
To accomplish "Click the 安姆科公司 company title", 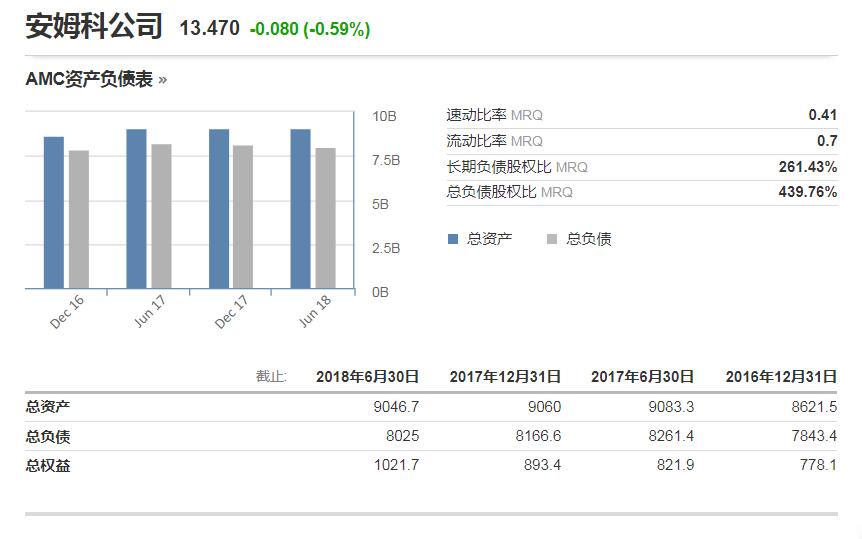I will coord(94,26).
